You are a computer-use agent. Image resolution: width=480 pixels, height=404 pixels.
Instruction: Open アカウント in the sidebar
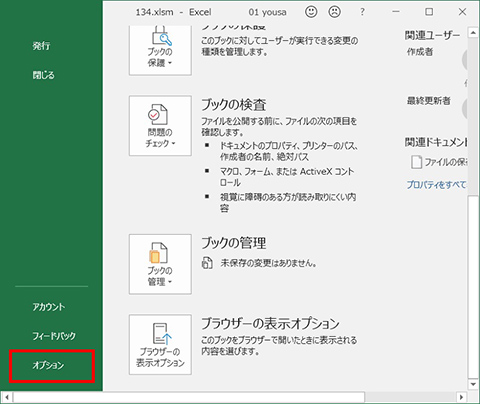(x=49, y=307)
